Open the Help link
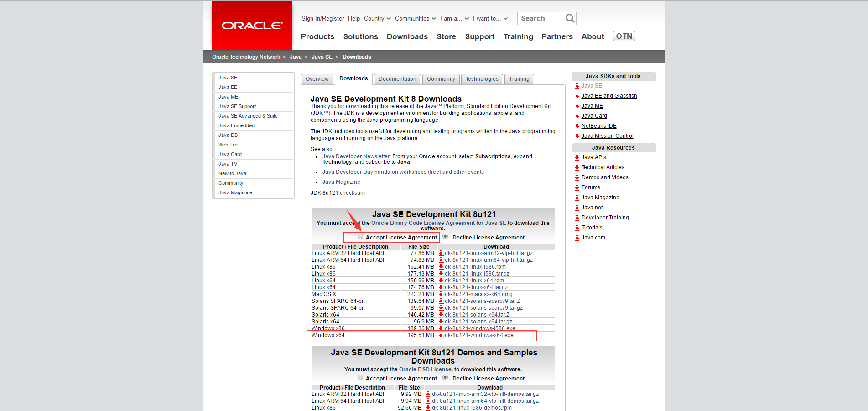Image resolution: width=868 pixels, height=411 pixels. pyautogui.click(x=354, y=19)
